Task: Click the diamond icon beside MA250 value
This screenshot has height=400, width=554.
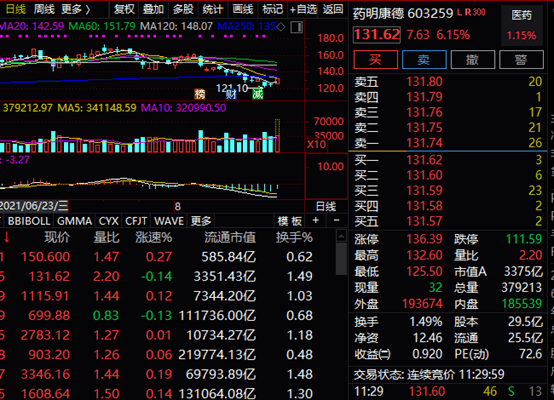Action: (x=281, y=27)
